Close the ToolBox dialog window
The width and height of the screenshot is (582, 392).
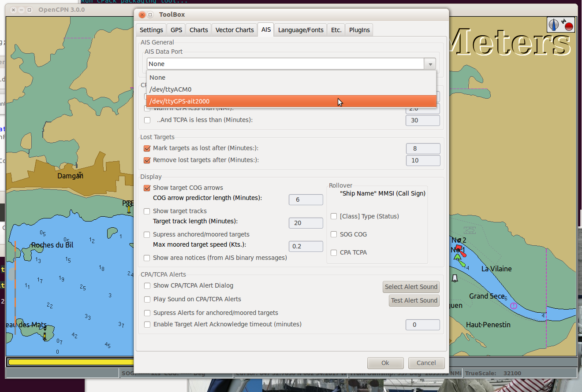pos(142,15)
